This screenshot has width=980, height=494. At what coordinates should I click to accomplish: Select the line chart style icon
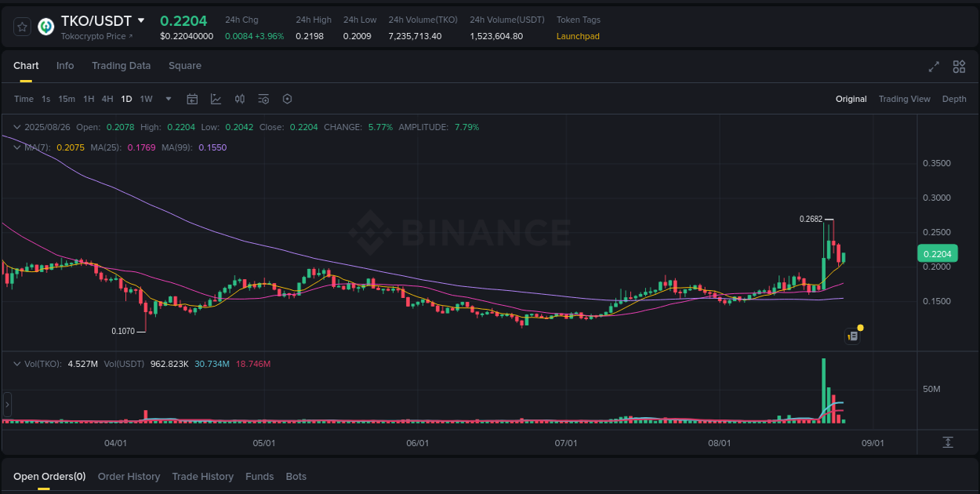pos(216,99)
